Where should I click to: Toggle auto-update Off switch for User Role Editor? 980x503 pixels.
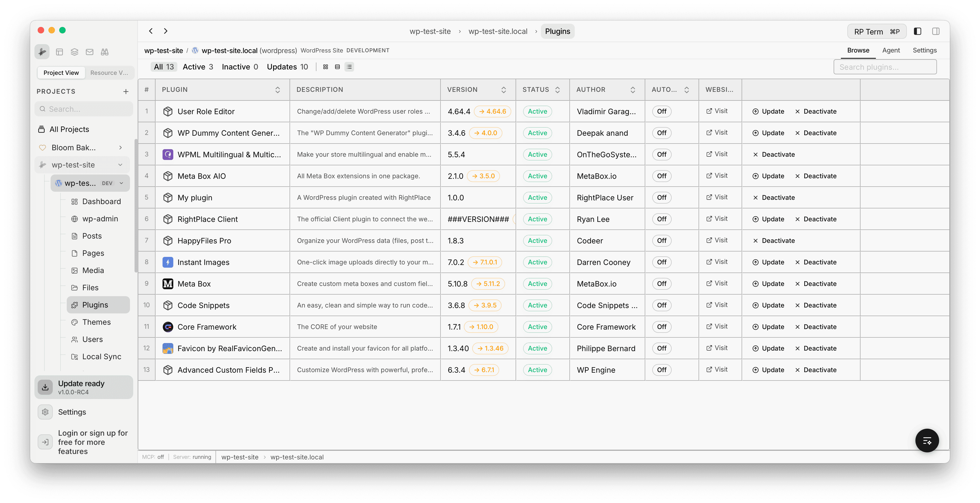[662, 111]
